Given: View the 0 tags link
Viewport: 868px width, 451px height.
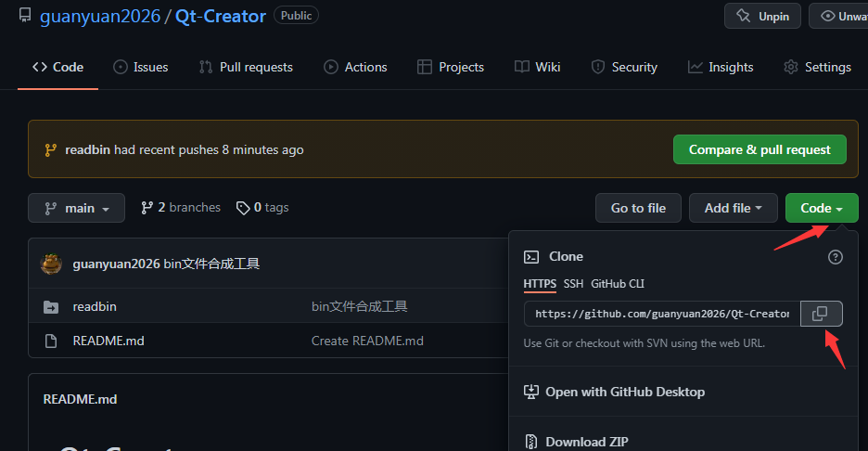Looking at the screenshot, I should coord(262,208).
